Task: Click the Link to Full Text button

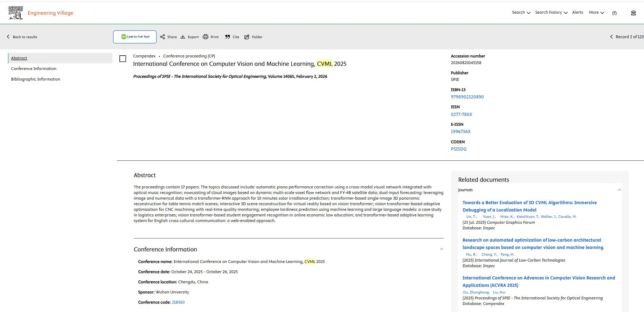Action: 135,37
